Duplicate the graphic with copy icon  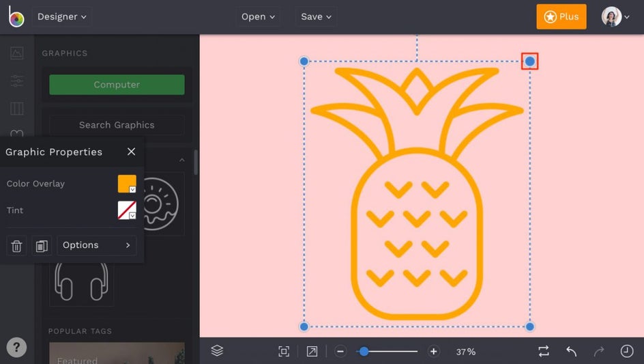click(x=42, y=246)
